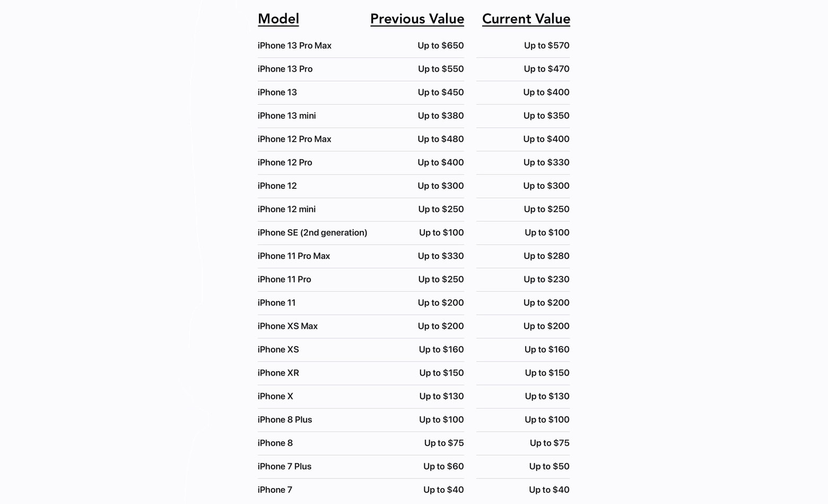Click iPhone 12 Pro current value $330

546,162
